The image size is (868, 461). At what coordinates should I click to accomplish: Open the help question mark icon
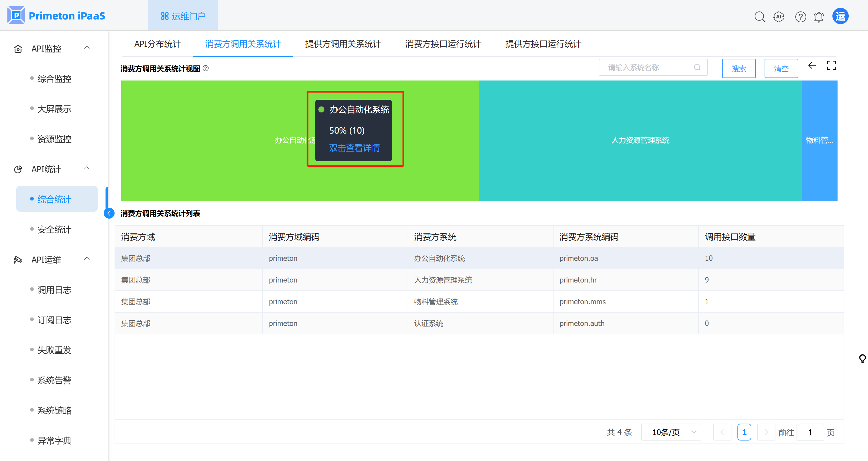[800, 17]
